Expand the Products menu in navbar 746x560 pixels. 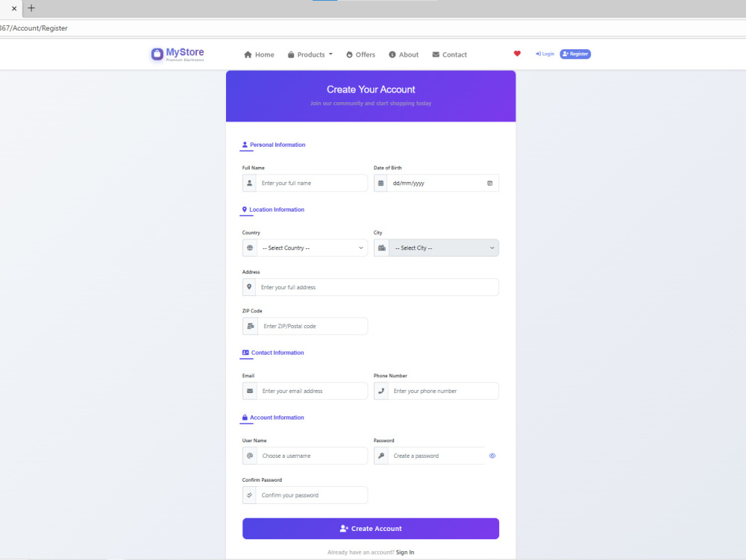310,54
